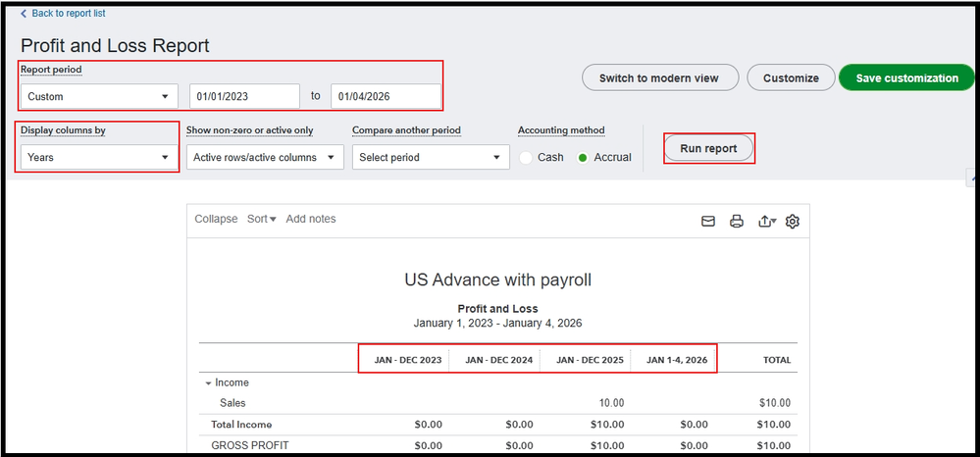Click the start date field 01/01/2023

pyautogui.click(x=244, y=96)
